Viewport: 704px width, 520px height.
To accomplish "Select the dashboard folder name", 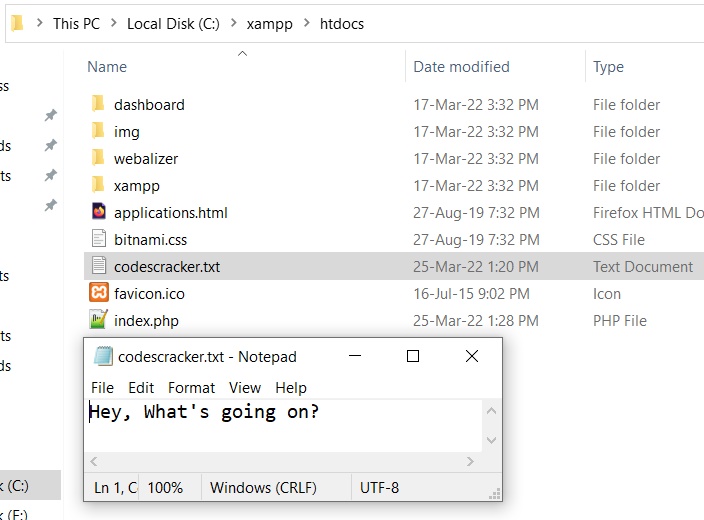I will (149, 105).
